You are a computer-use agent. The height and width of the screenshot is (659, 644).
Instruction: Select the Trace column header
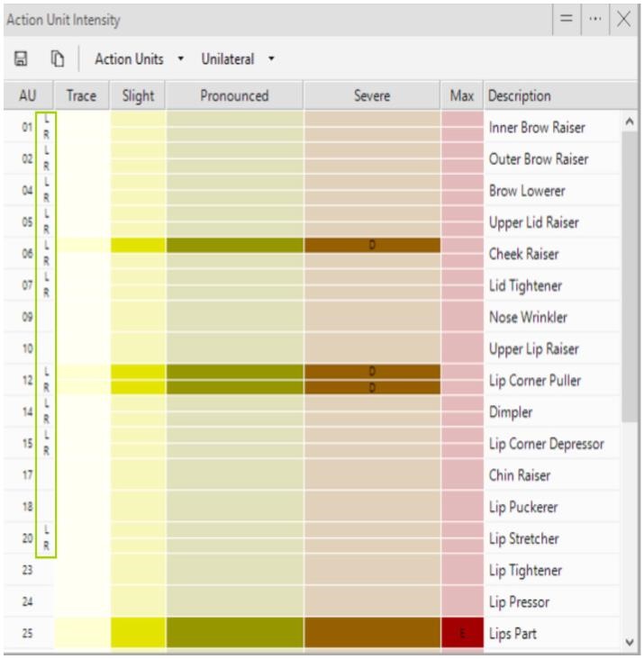point(81,95)
